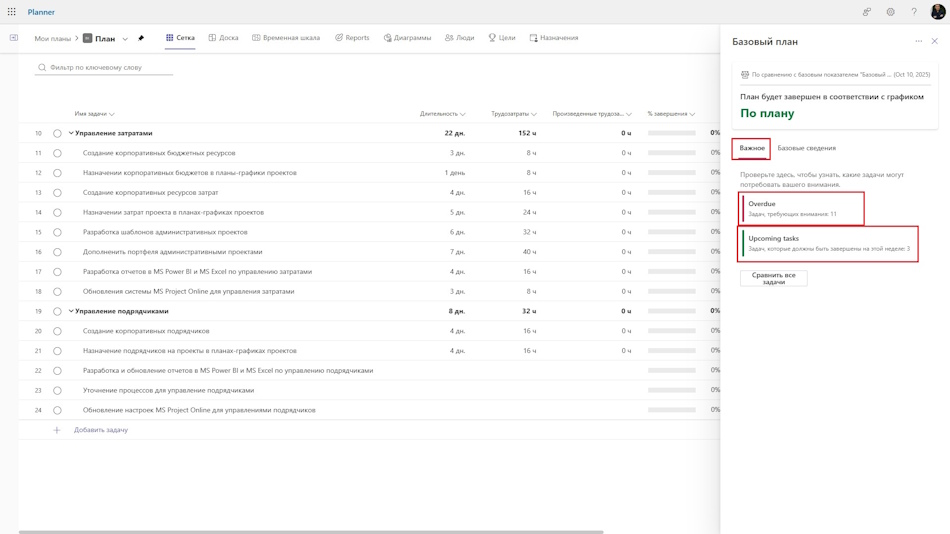The height and width of the screenshot is (534, 950).
Task: Mark task 11 Создание корпоративных бюджетных ресурсов complete
Action: coord(57,153)
